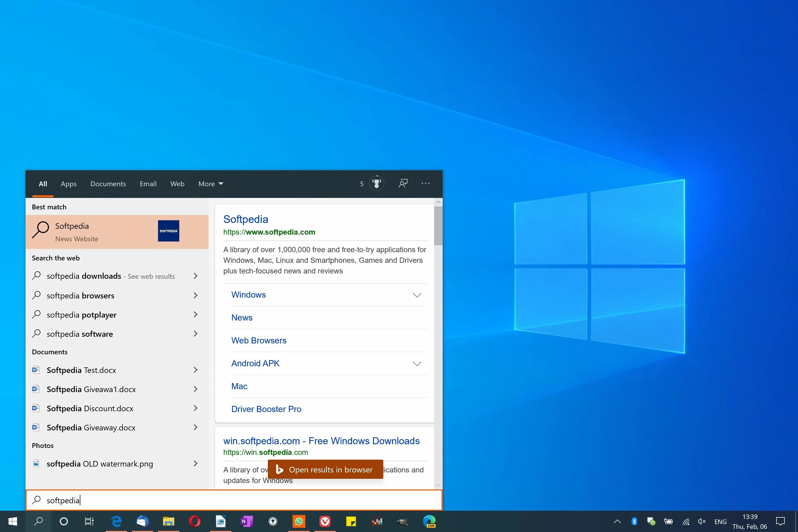The width and height of the screenshot is (798, 532).
Task: Click the preview pane scrollbar thumb
Action: [x=438, y=226]
